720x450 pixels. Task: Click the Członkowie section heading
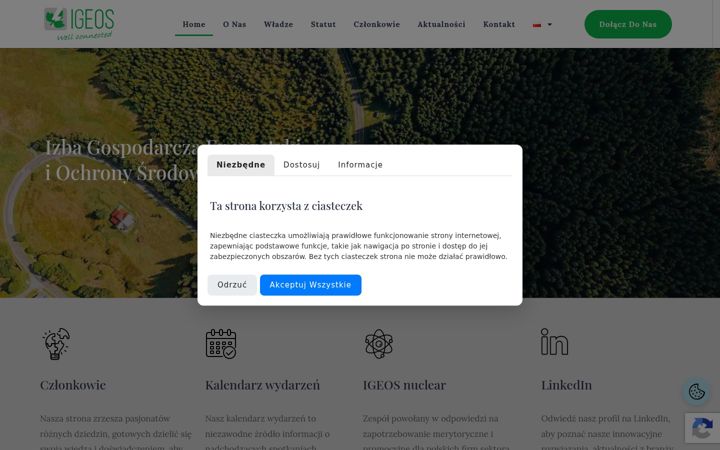pyautogui.click(x=73, y=385)
